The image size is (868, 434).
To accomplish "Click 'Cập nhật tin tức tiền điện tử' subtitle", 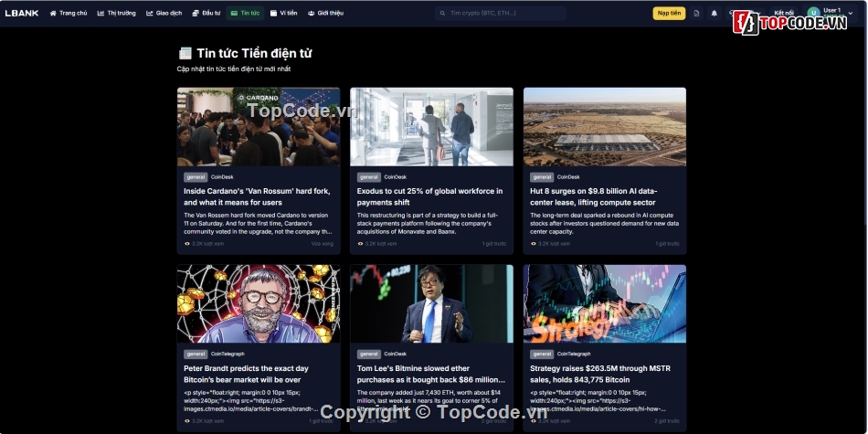I will point(234,69).
